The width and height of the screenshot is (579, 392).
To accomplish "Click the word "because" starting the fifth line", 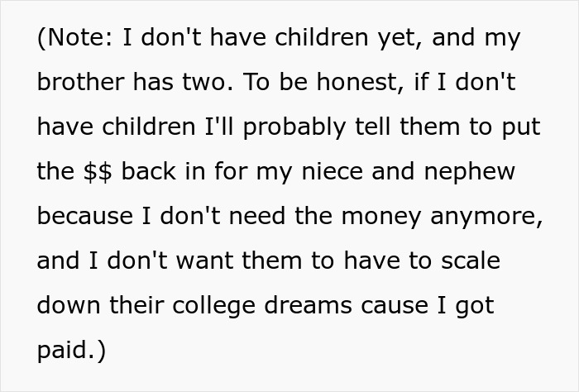I will coord(85,217).
